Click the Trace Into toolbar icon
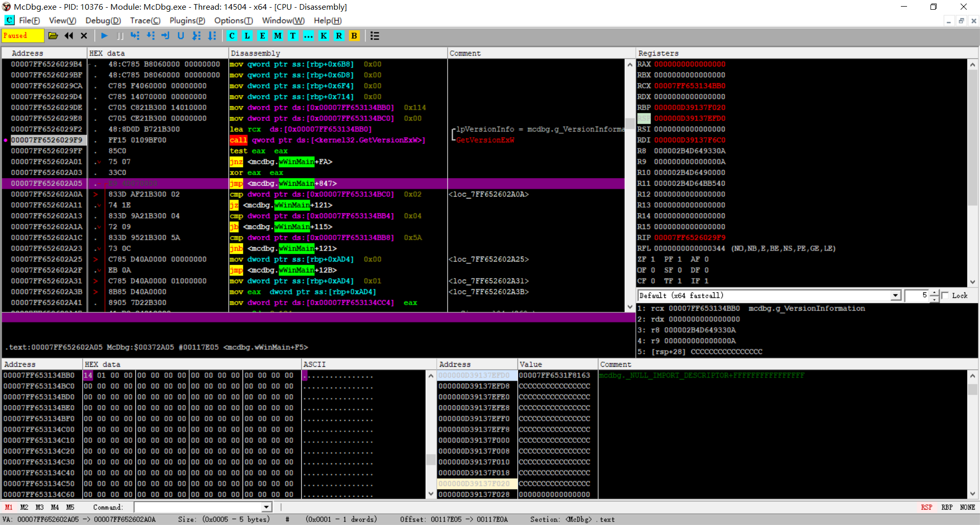Screen dimensions: 980x525 pos(197,36)
